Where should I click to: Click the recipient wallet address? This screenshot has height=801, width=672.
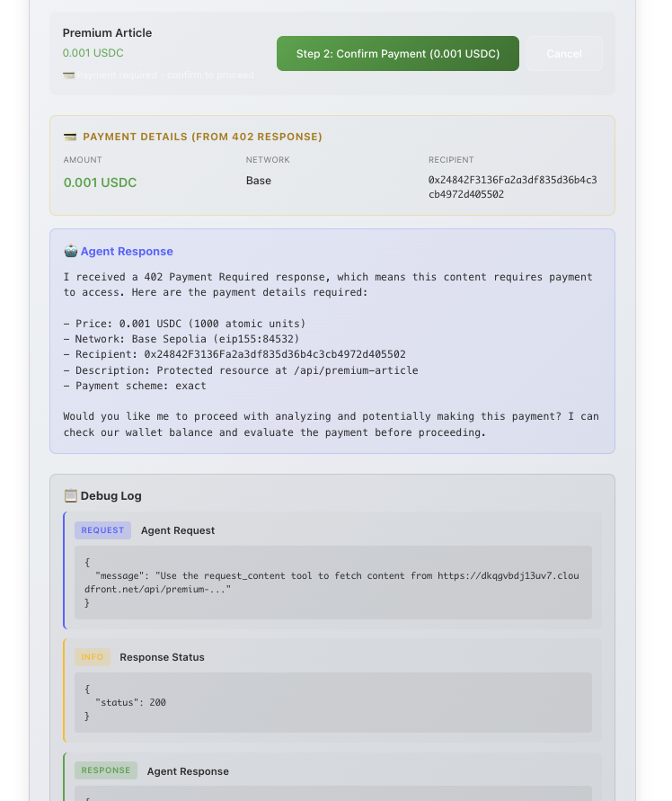coord(513,187)
